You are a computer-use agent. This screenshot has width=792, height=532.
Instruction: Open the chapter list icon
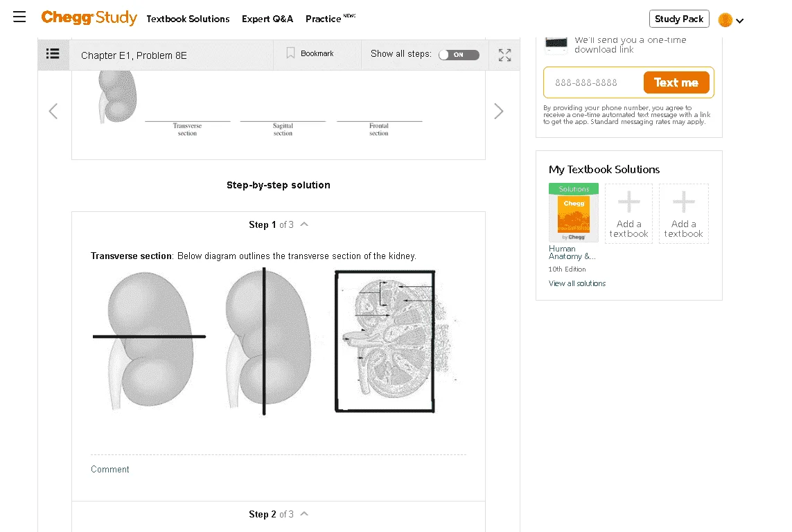coord(53,54)
